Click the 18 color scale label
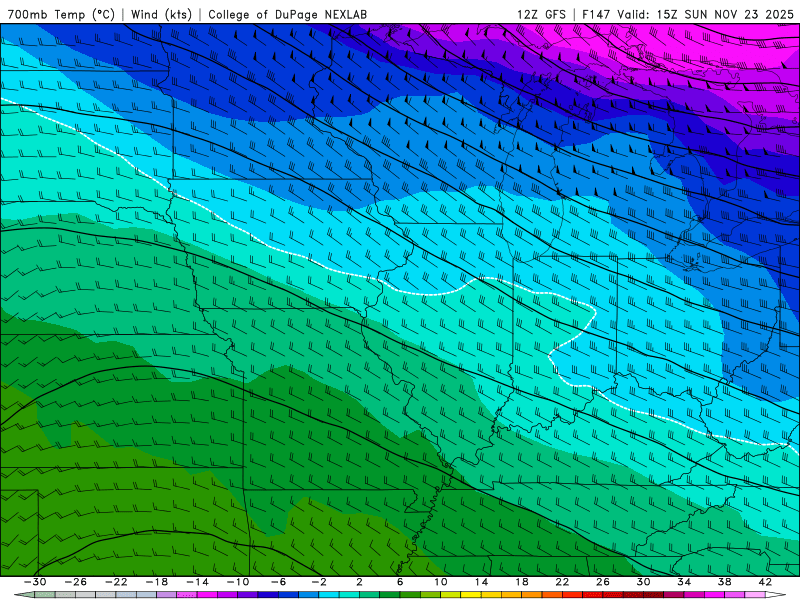 tap(521, 582)
